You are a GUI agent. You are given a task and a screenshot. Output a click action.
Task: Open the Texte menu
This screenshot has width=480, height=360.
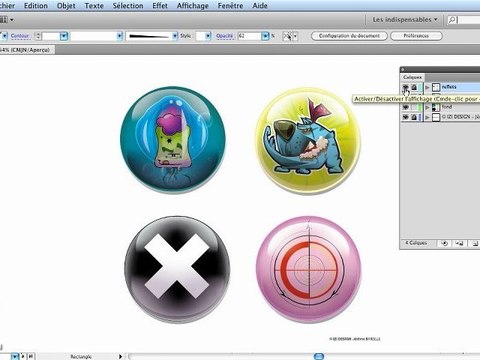pyautogui.click(x=94, y=6)
